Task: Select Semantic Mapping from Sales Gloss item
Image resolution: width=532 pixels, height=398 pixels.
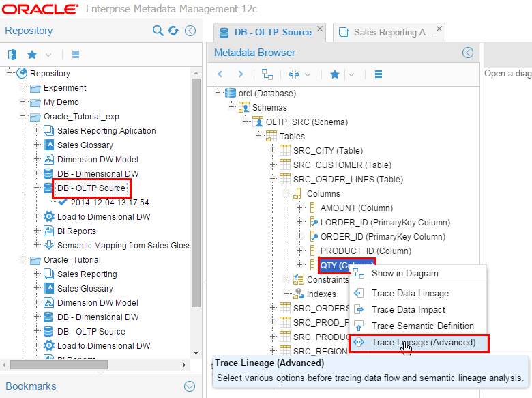Action: tap(124, 246)
